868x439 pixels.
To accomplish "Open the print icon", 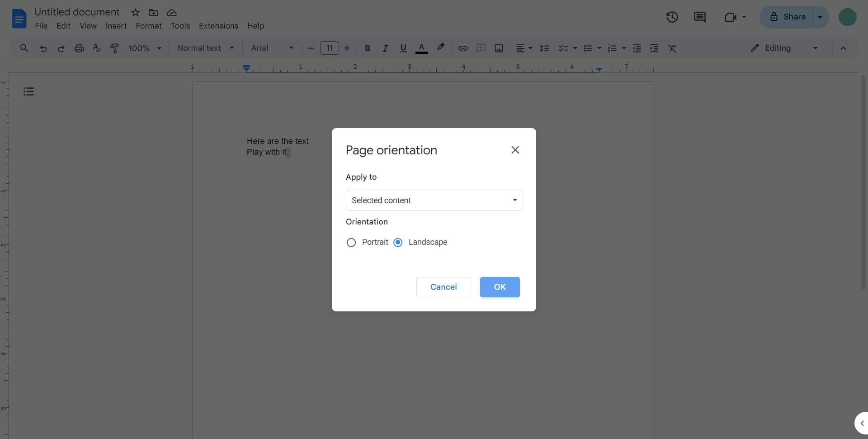I will 79,48.
